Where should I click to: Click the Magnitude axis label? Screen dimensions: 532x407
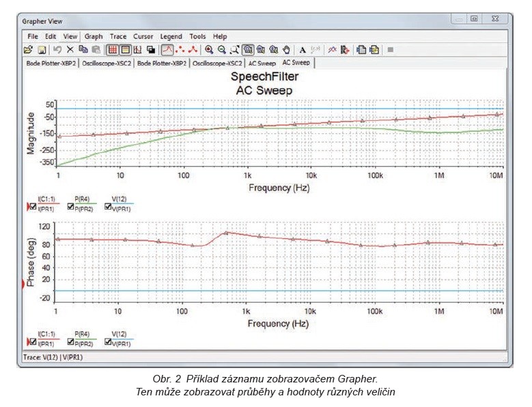click(31, 133)
